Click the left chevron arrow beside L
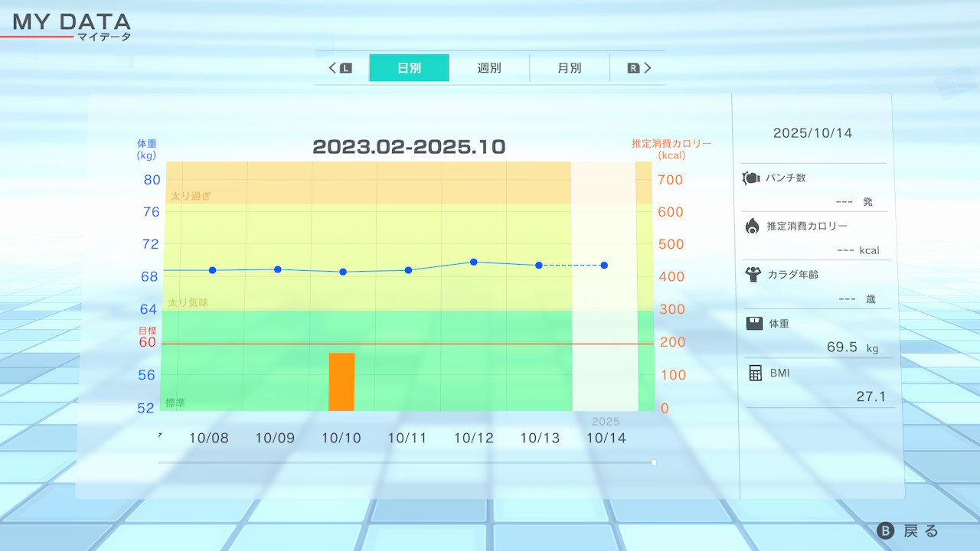 click(333, 68)
